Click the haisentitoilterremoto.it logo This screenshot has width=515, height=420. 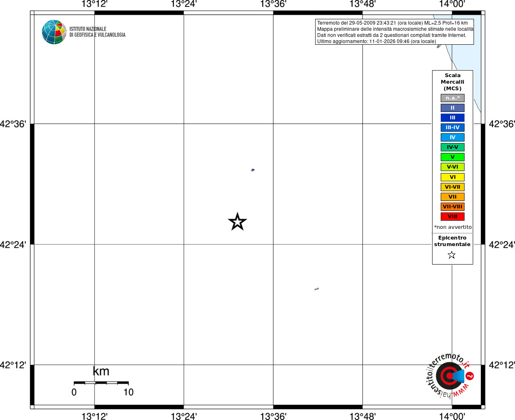click(x=450, y=375)
